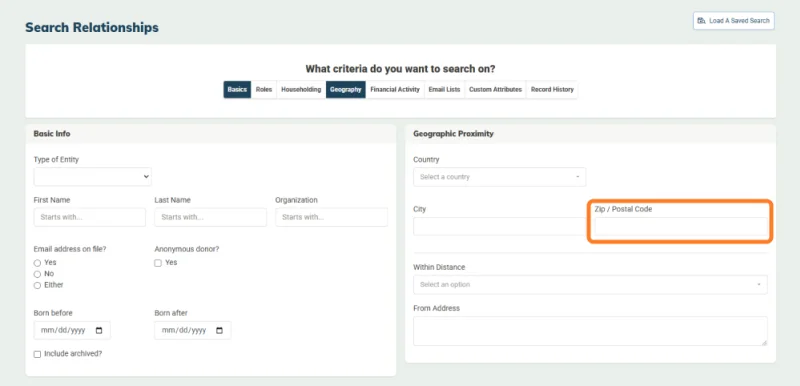Show Custom Attributes criteria

point(495,89)
